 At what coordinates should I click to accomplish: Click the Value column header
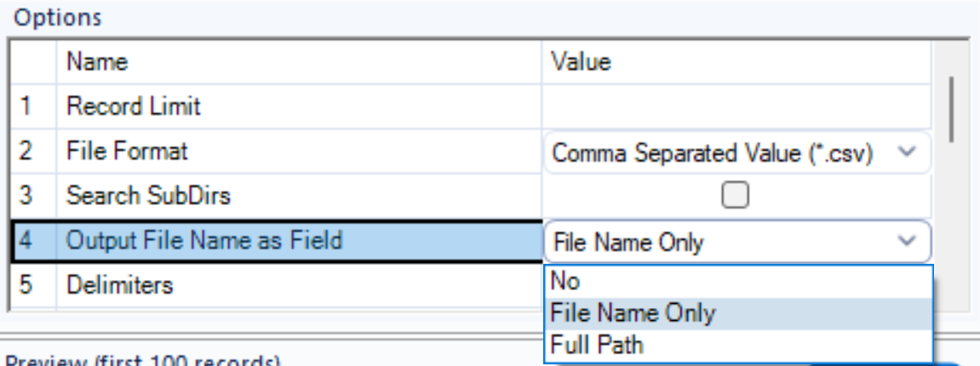pyautogui.click(x=737, y=62)
